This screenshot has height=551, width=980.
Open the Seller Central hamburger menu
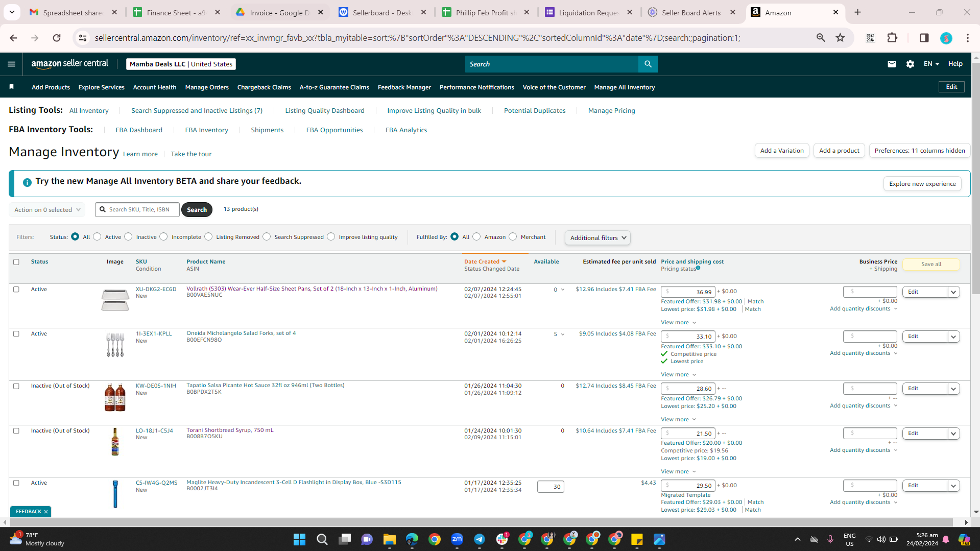(x=11, y=64)
